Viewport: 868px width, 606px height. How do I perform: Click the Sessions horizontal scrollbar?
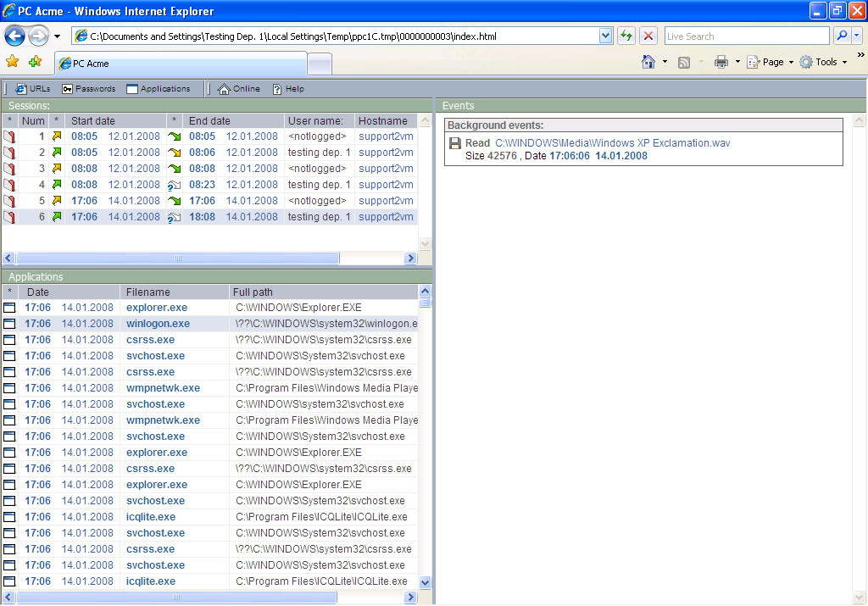pyautogui.click(x=178, y=259)
